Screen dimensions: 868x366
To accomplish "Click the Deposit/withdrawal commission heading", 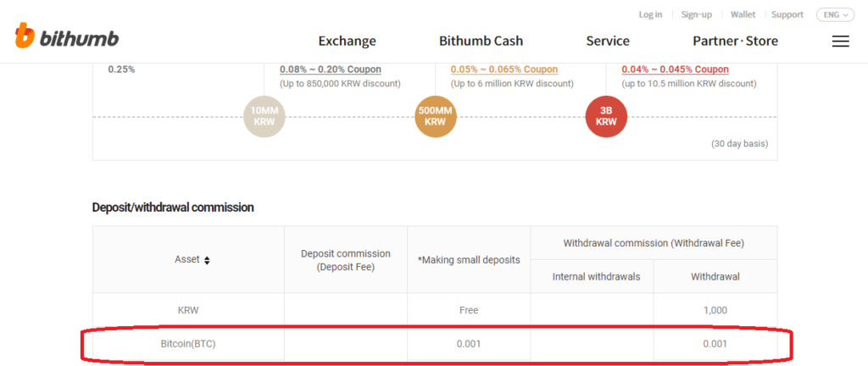I will (x=173, y=208).
